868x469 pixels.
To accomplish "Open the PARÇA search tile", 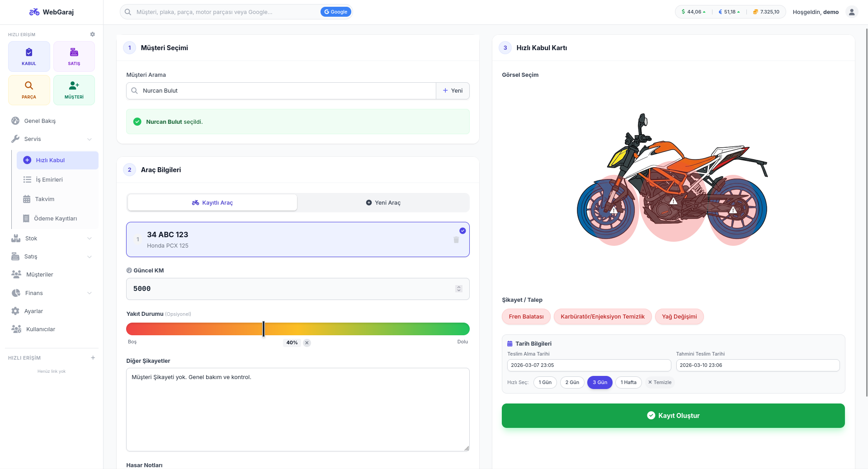I will coord(29,90).
